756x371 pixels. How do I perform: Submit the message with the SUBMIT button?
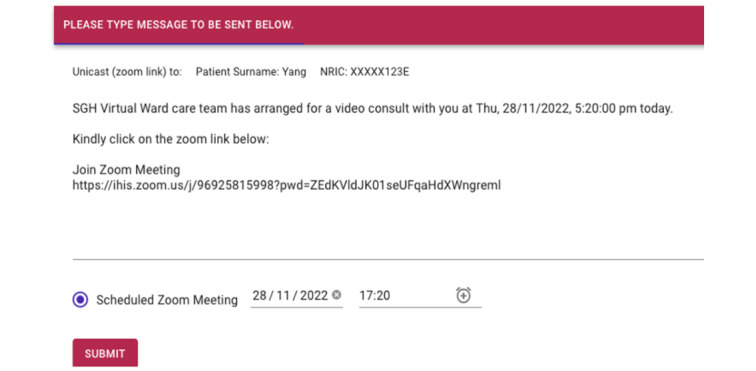pos(105,353)
